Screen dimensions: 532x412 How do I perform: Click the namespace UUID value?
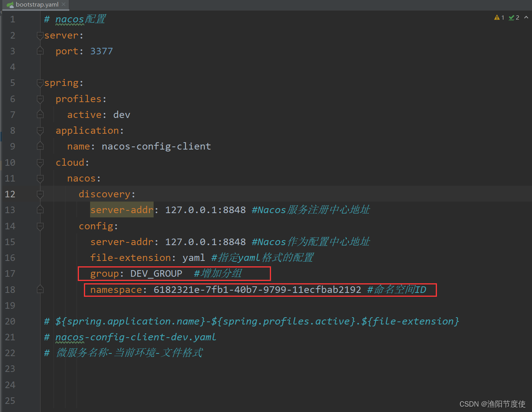[x=258, y=290]
